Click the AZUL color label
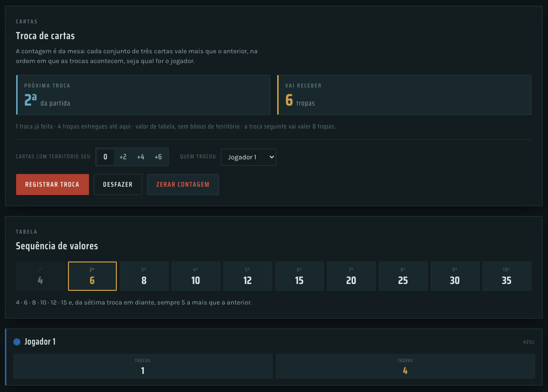The image size is (548, 392). click(x=529, y=342)
